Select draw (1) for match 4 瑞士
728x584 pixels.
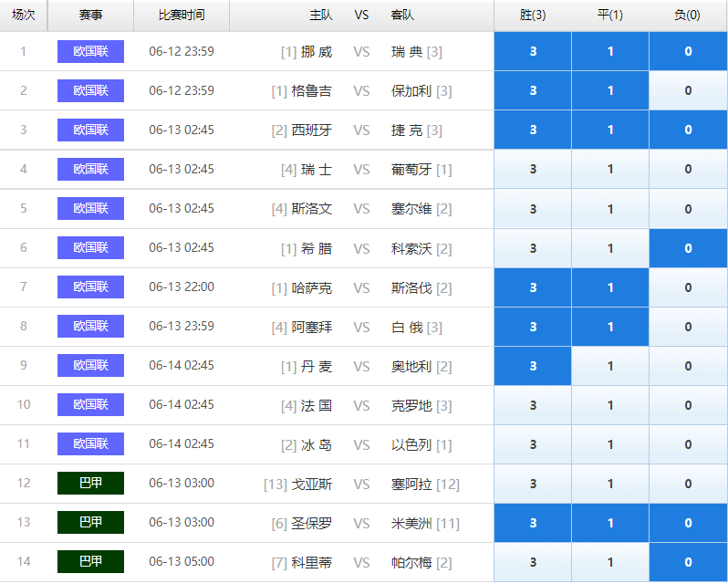(610, 169)
